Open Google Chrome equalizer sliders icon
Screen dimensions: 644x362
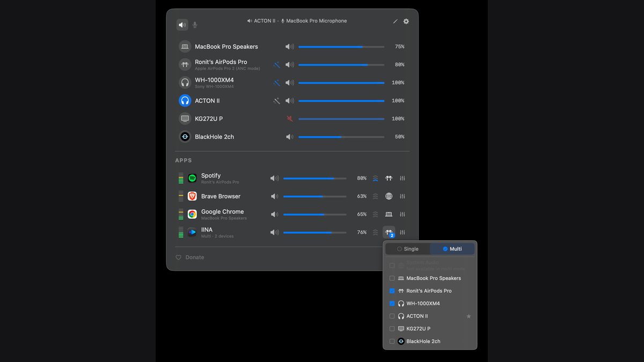point(402,214)
